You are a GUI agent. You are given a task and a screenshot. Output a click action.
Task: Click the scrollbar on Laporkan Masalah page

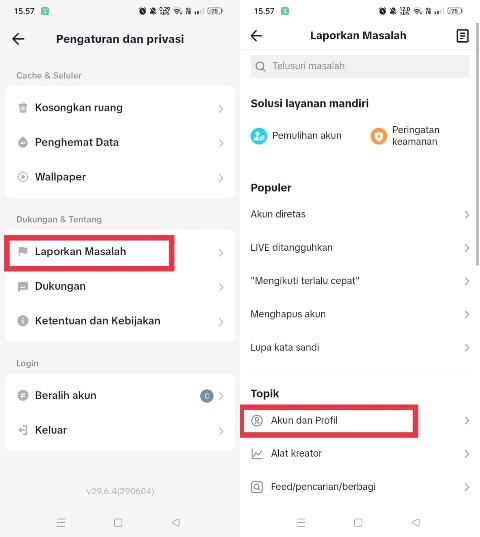477,144
